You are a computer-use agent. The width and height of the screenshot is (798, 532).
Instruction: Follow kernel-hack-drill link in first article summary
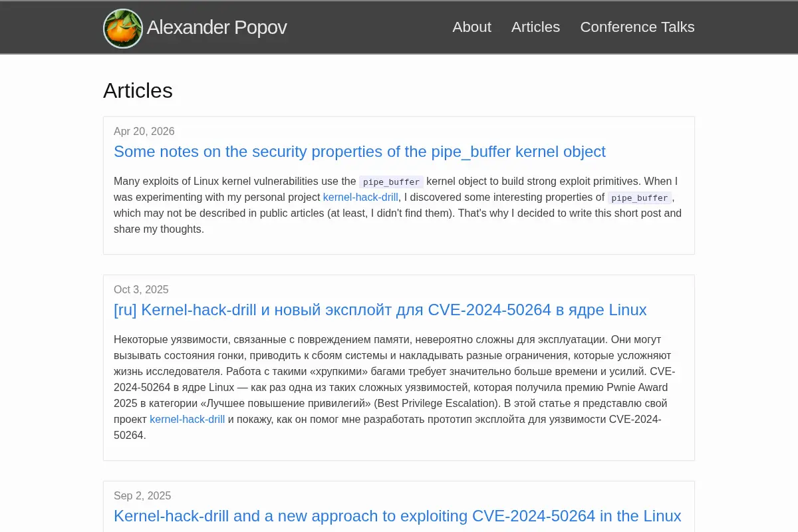tap(360, 198)
